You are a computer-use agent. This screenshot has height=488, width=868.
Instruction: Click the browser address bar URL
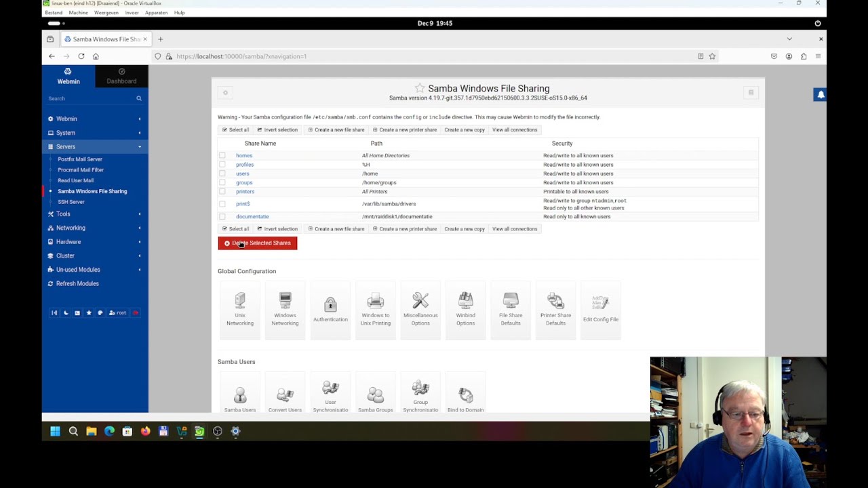241,56
